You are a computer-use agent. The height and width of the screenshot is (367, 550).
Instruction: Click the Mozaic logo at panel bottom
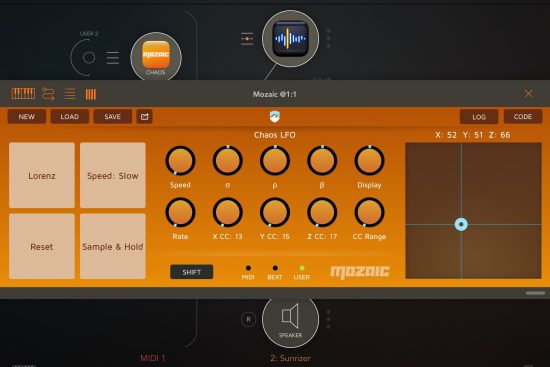[x=360, y=272]
